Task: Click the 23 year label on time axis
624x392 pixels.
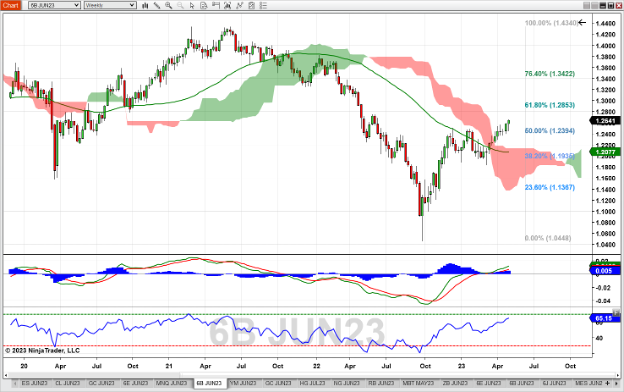Action: tap(461, 366)
